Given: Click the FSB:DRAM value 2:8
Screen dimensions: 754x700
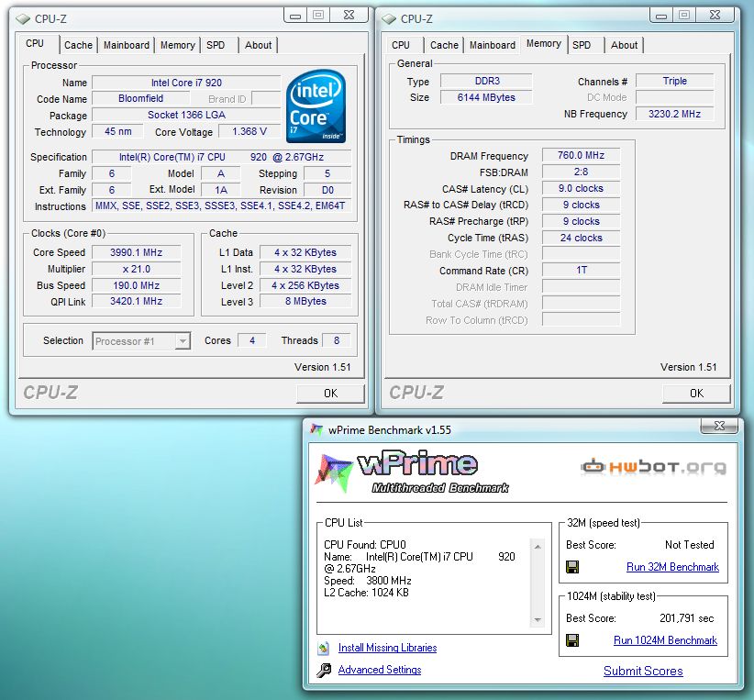Looking at the screenshot, I should [581, 172].
